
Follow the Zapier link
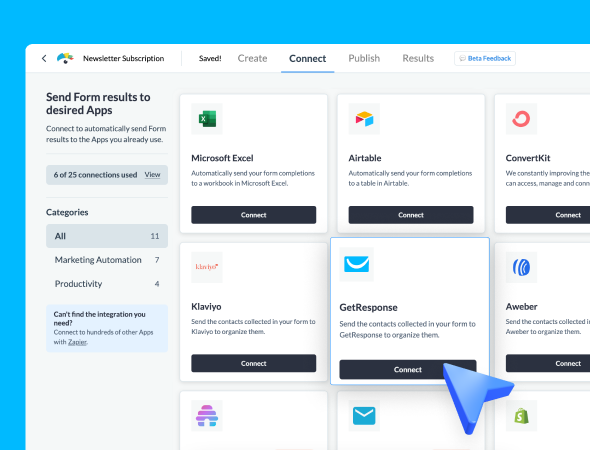pyautogui.click(x=77, y=342)
